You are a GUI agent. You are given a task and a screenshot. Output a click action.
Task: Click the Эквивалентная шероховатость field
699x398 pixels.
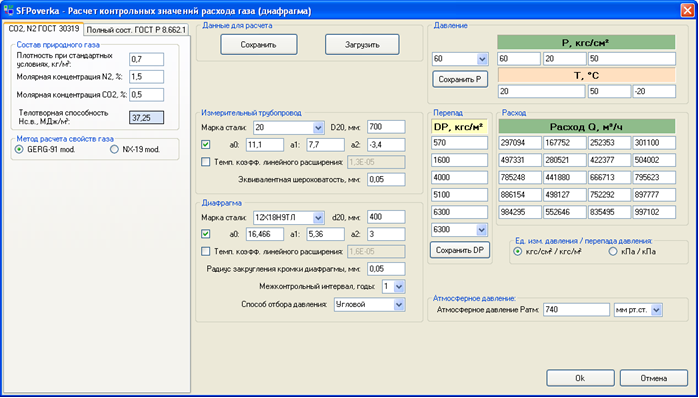(x=387, y=180)
